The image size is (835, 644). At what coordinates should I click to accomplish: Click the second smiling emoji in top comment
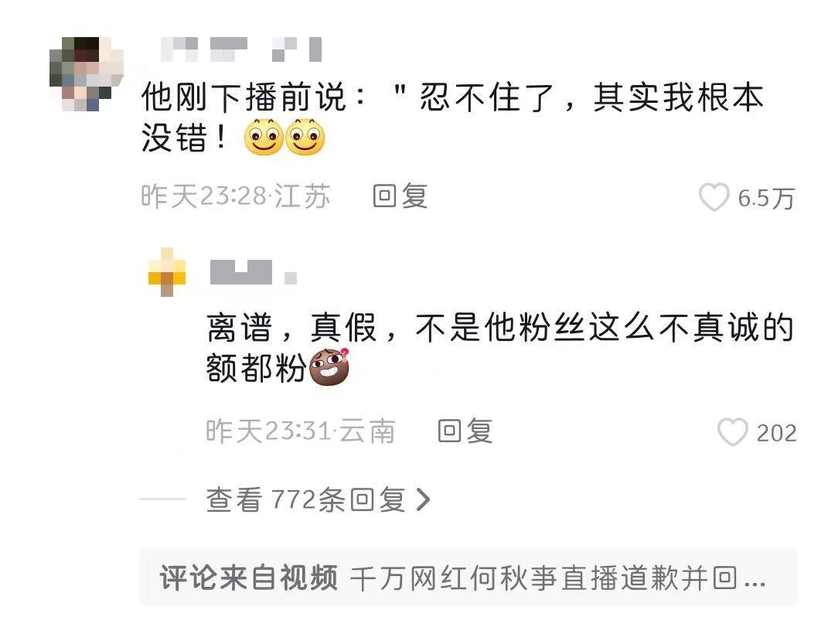[305, 137]
